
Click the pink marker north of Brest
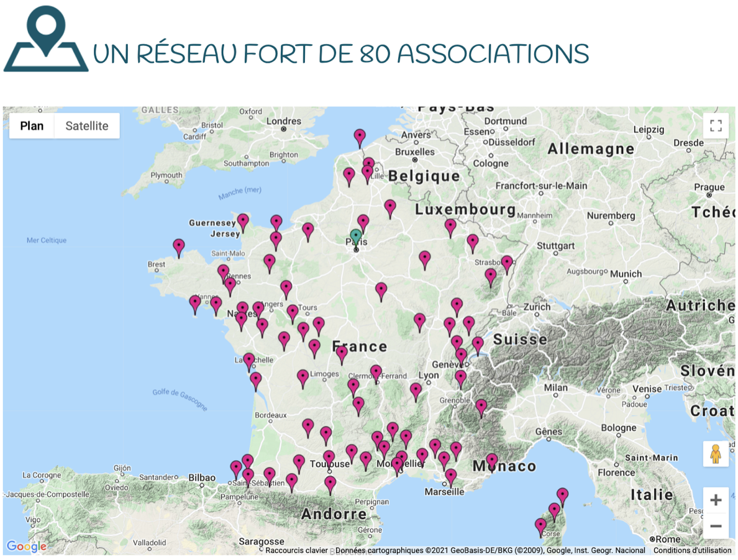[x=179, y=247]
